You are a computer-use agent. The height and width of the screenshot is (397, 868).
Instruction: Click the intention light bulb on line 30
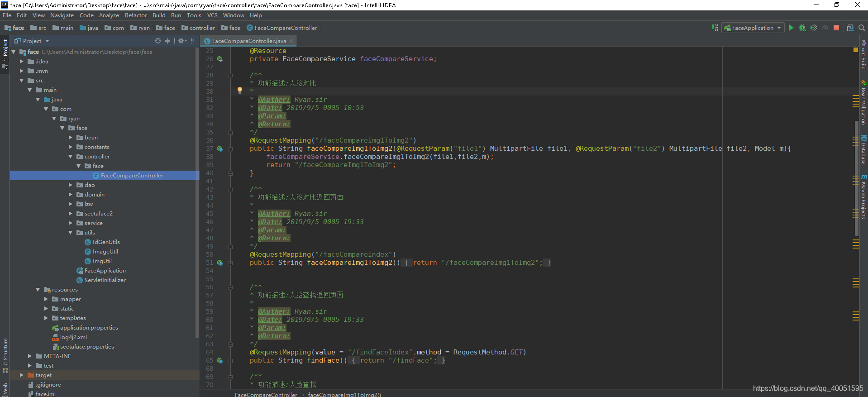pyautogui.click(x=240, y=90)
